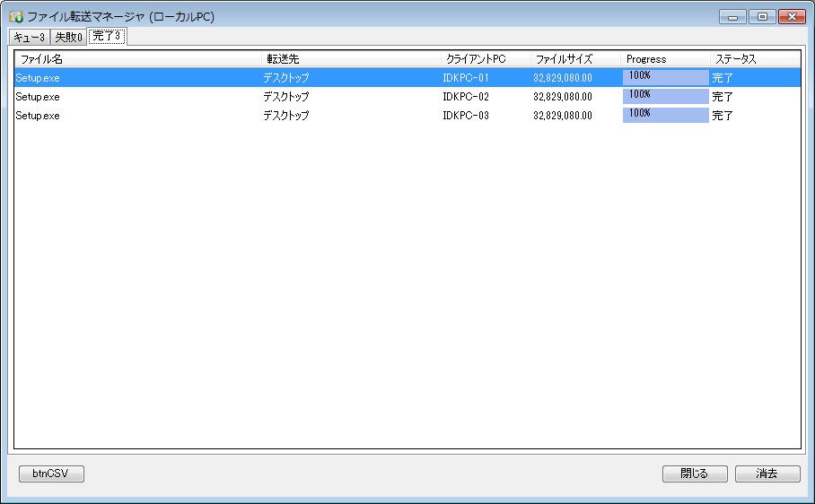Switch to the キュー3 tab
Image resolution: width=815 pixels, height=504 pixels.
point(30,37)
